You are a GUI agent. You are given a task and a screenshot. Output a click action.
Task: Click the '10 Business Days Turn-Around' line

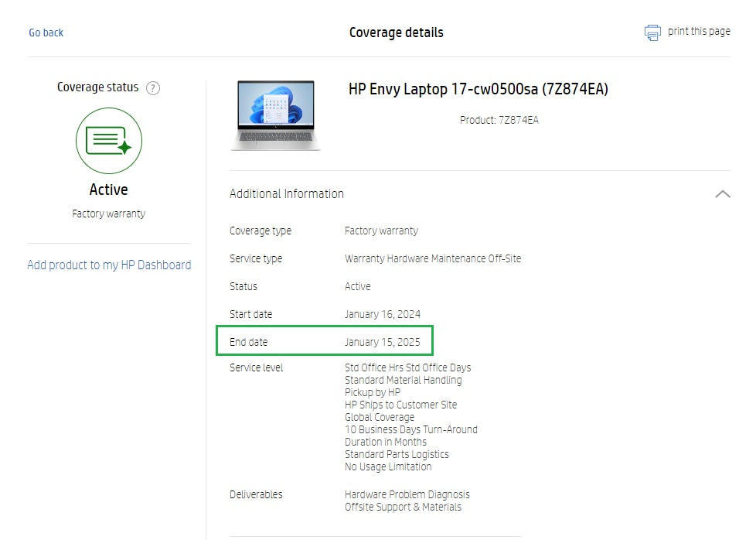click(410, 430)
